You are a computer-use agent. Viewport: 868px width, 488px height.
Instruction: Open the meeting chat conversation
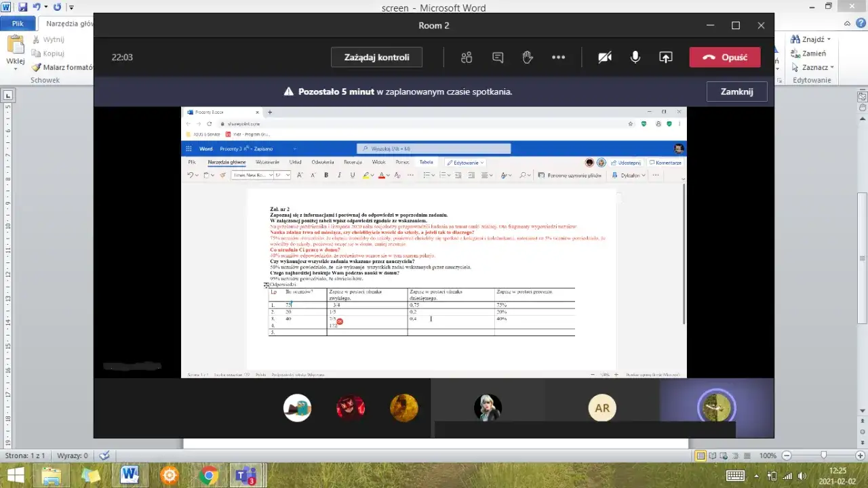click(498, 58)
